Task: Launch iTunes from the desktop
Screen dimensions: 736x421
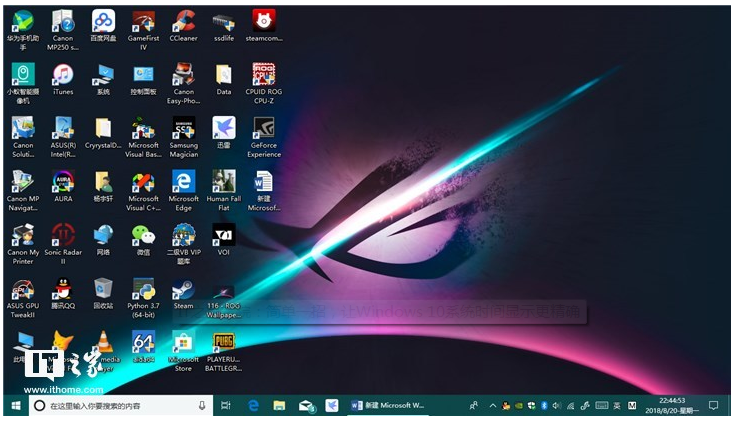Action: click(63, 79)
